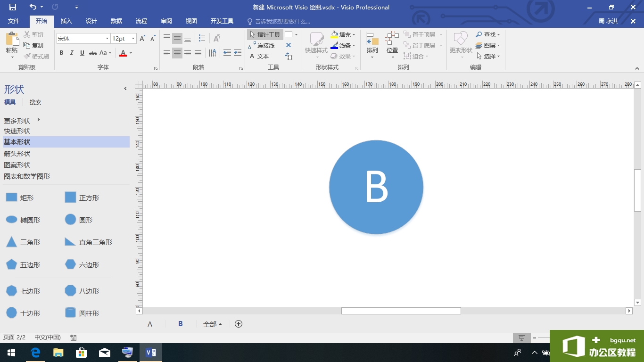Open the 位置 position dropdown
Viewport: 644px width, 362px height.
(392, 45)
